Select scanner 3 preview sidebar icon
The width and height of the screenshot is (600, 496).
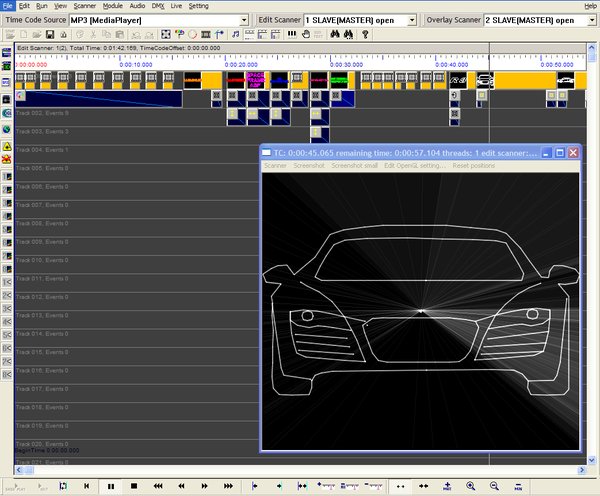7,203
